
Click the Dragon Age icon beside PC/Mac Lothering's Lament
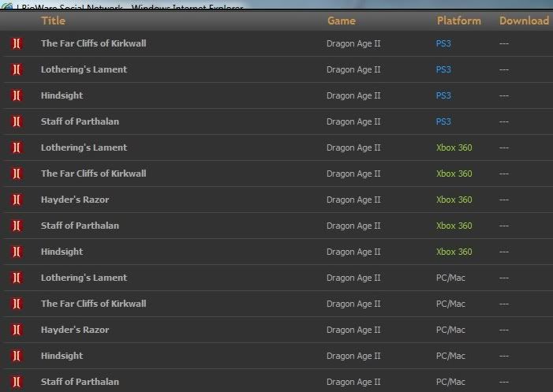17,278
